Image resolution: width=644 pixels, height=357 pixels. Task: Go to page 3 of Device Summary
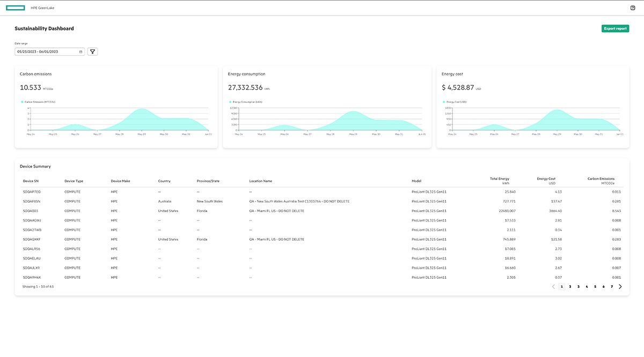coord(578,286)
